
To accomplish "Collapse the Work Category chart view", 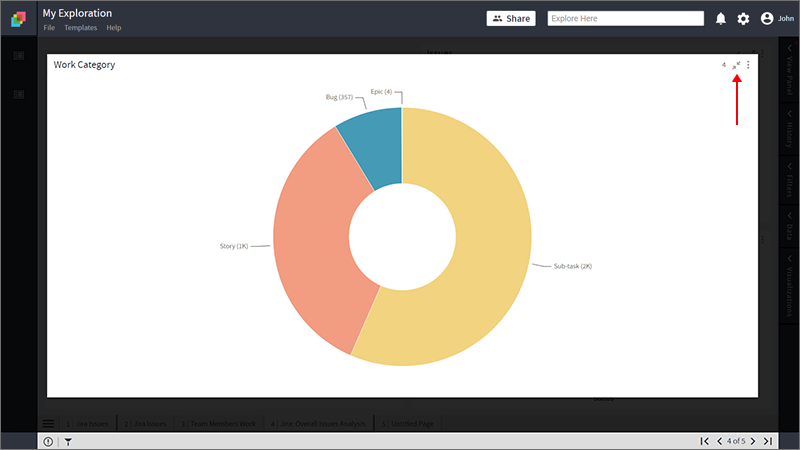I will [x=736, y=65].
